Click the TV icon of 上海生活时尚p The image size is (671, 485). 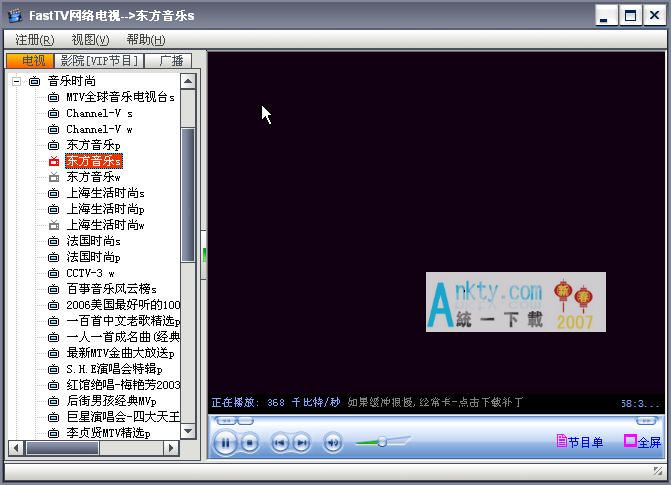pos(53,209)
